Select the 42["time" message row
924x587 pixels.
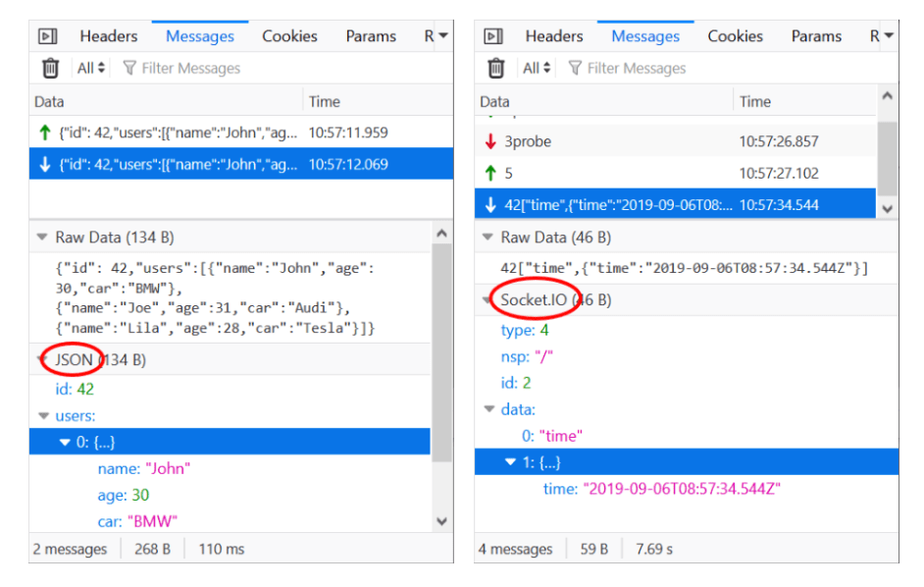pyautogui.click(x=638, y=207)
